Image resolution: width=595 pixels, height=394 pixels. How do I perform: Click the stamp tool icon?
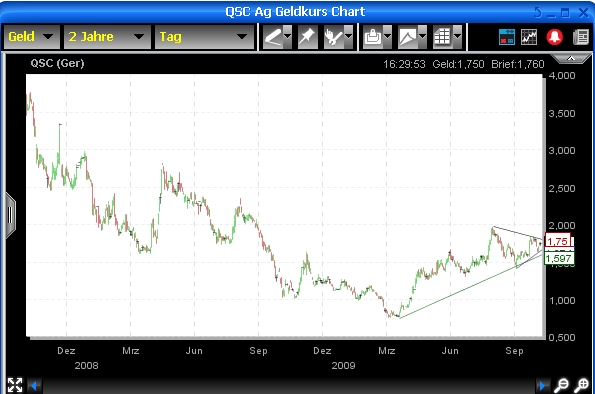[x=373, y=37]
